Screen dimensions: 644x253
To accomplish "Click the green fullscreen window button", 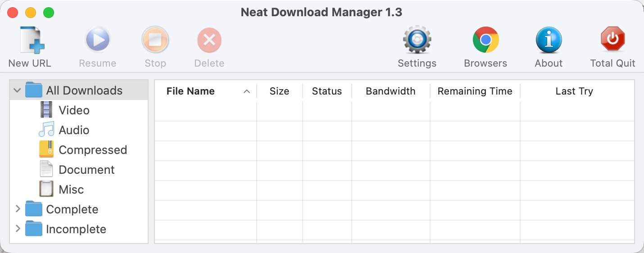I will point(49,13).
